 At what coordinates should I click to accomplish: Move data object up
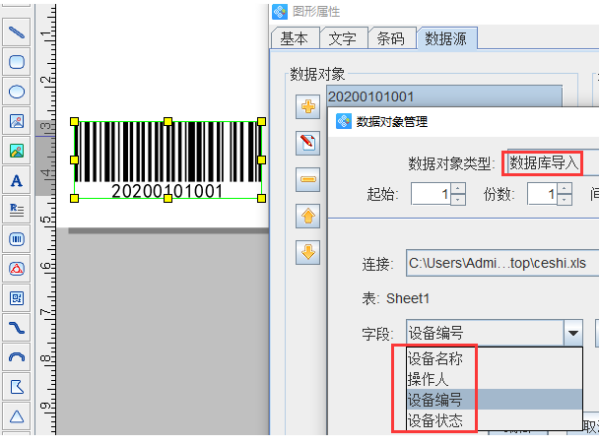(308, 216)
